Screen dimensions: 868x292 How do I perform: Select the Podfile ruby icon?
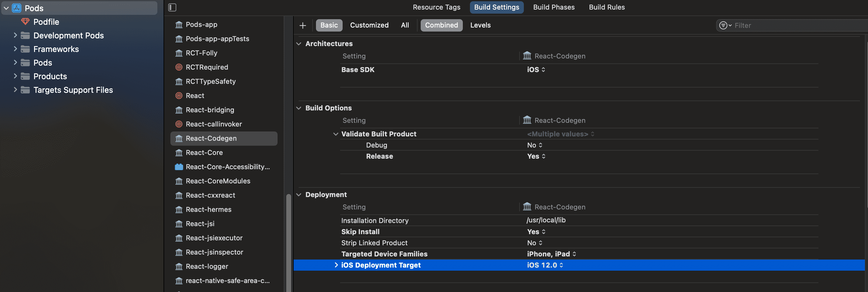[25, 22]
